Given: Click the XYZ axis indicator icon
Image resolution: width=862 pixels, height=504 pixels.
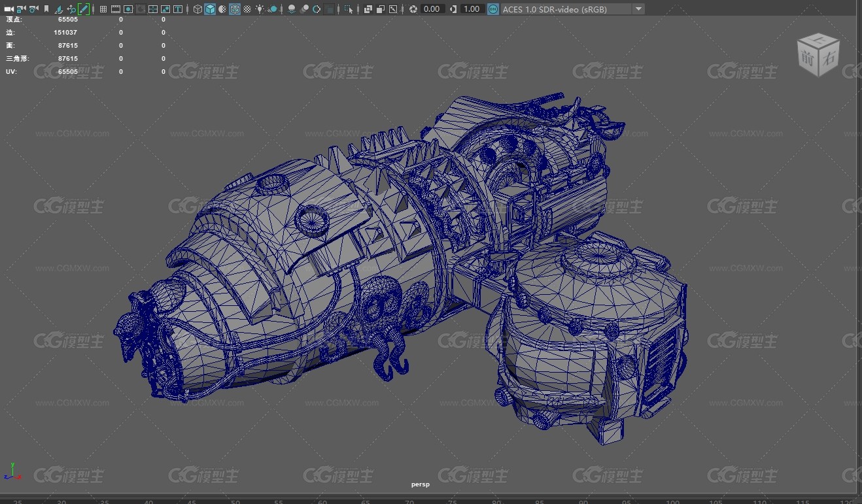Looking at the screenshot, I should (13, 471).
